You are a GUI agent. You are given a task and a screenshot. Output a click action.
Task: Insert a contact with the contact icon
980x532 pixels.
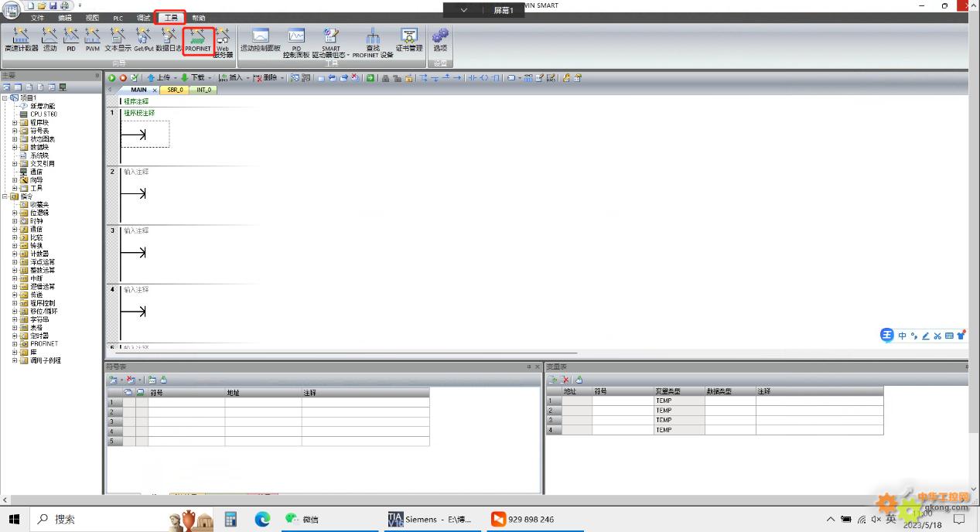[x=472, y=78]
